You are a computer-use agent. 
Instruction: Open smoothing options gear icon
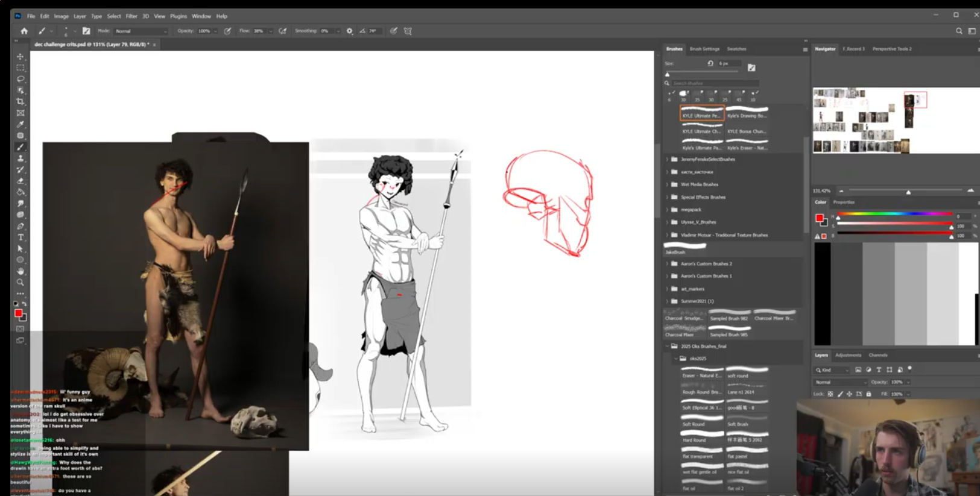350,31
